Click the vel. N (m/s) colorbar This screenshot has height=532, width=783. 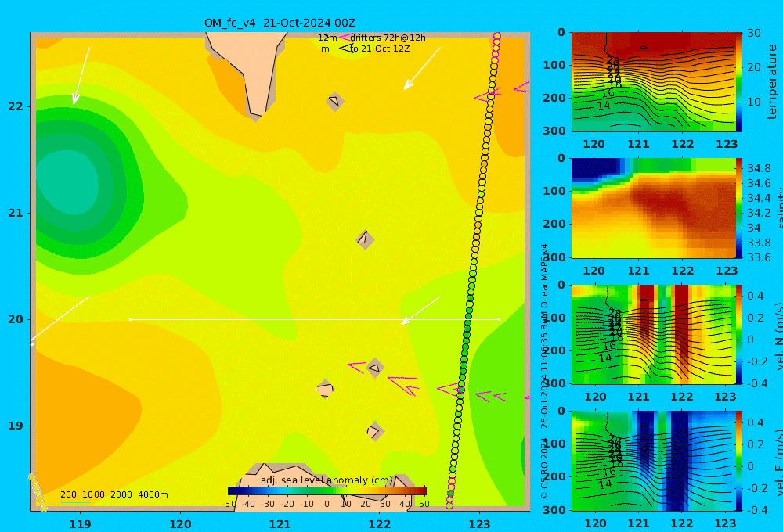click(x=738, y=334)
